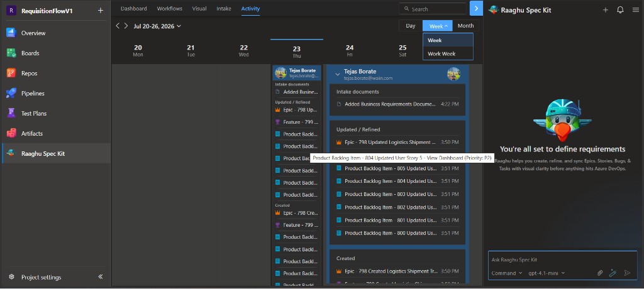Screen dimensions: 644x289
Task: Open the Jul 20-26, 2026 date dropdown
Action: point(157,26)
